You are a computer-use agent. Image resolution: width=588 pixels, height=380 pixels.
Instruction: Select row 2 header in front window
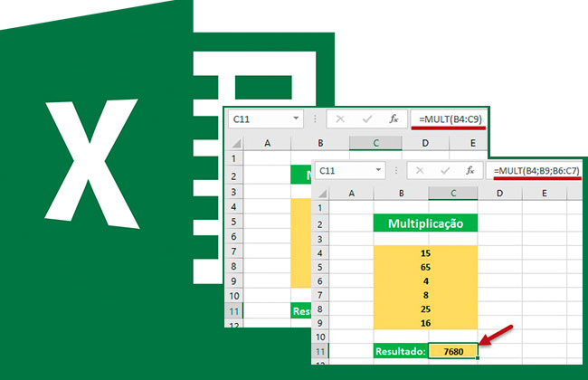pyautogui.click(x=320, y=224)
